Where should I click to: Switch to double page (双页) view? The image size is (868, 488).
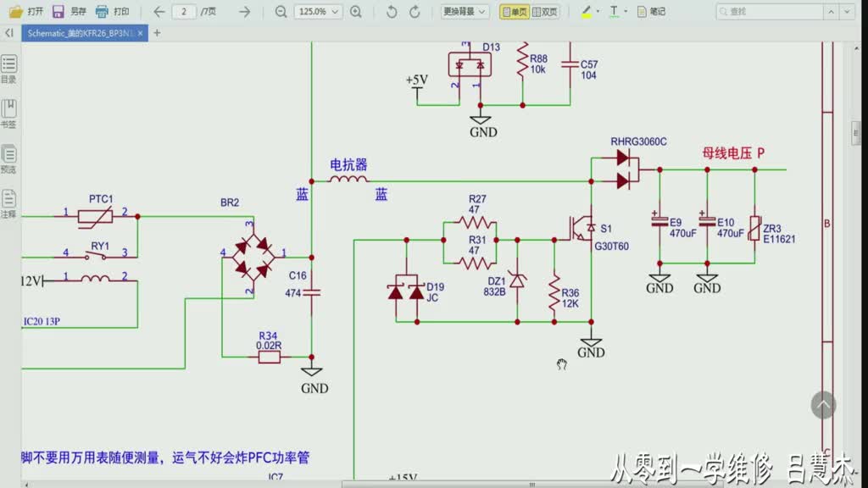544,12
